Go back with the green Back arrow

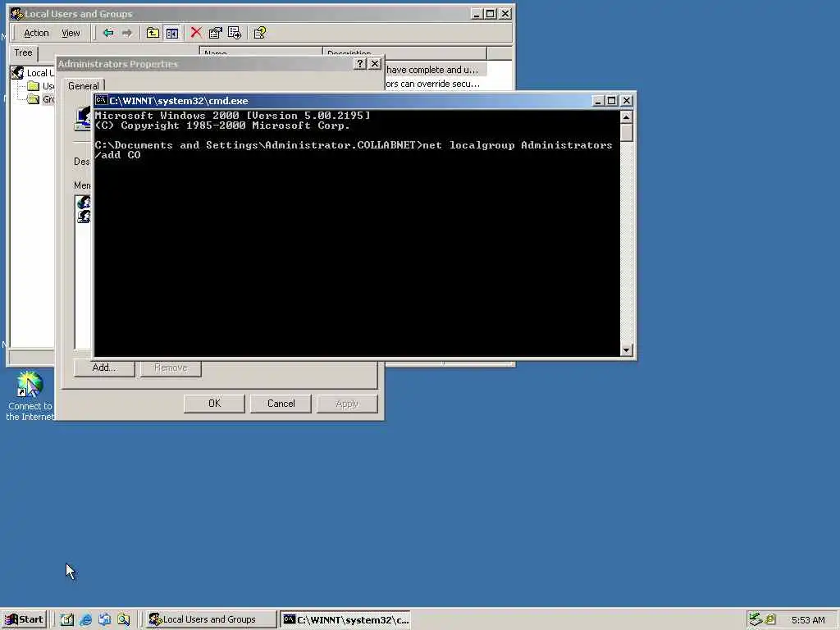click(108, 33)
